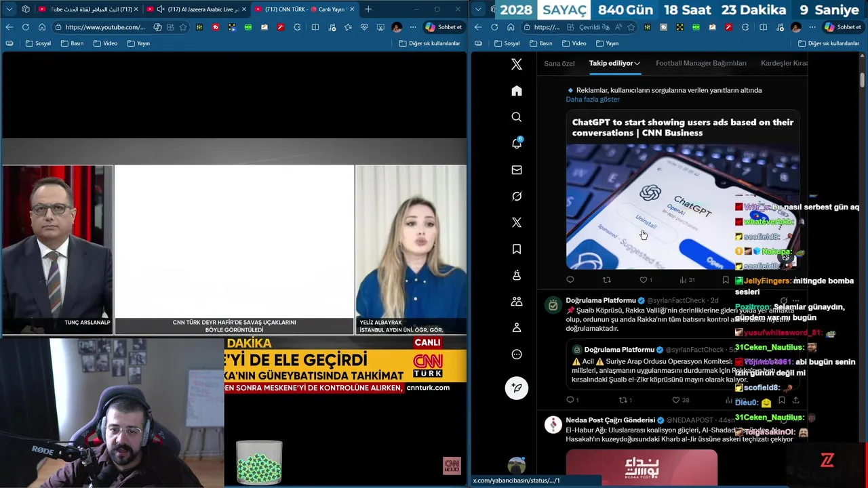Reply to the ChatGPT ads post
The height and width of the screenshot is (488, 868).
click(x=570, y=280)
